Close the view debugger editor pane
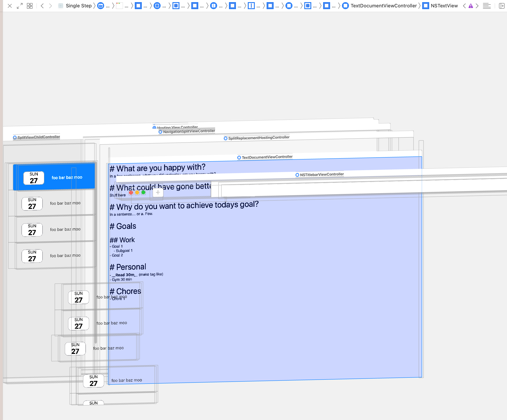507x420 pixels. 10,6
